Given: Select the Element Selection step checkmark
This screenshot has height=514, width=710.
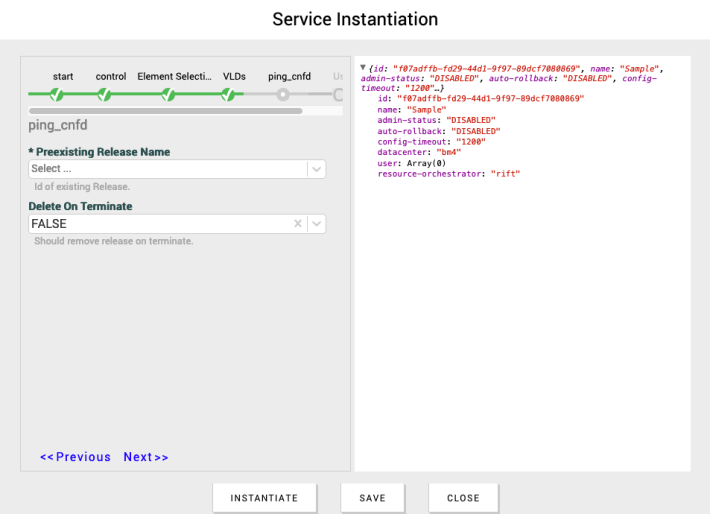Looking at the screenshot, I should coord(169,95).
